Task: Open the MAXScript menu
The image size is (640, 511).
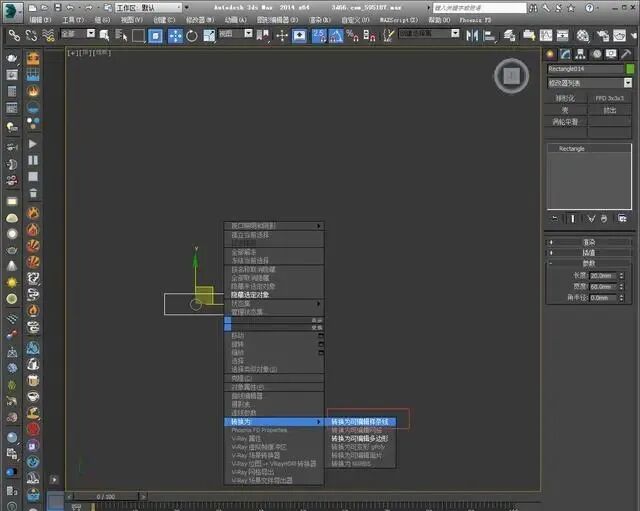Action: [x=399, y=20]
